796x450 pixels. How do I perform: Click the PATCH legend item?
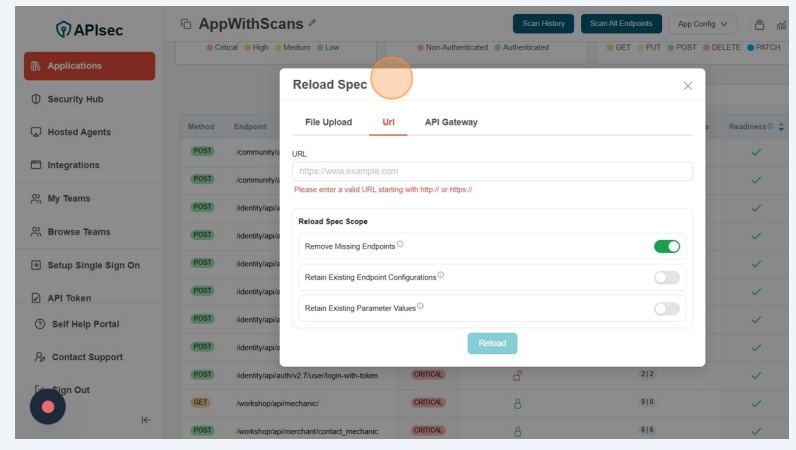click(764, 47)
